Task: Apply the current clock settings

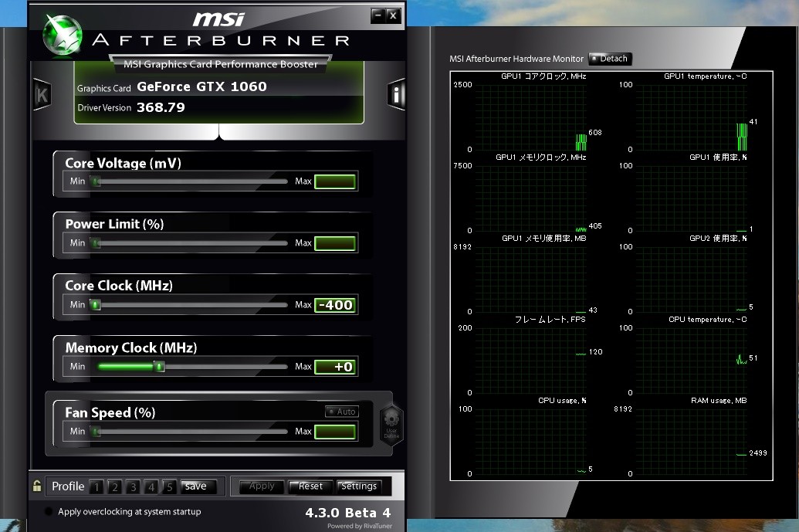Action: pos(262,486)
